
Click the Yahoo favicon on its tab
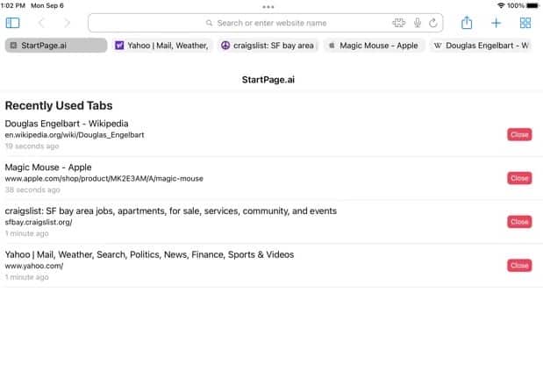(x=119, y=46)
